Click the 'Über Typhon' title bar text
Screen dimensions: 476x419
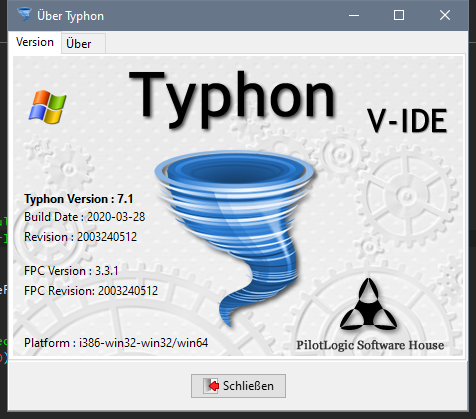(70, 16)
